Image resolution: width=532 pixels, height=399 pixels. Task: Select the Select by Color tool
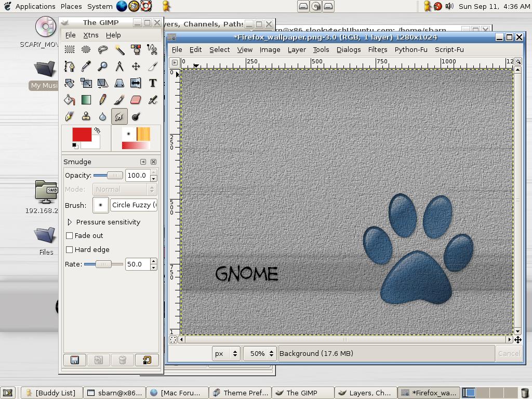[x=136, y=49]
